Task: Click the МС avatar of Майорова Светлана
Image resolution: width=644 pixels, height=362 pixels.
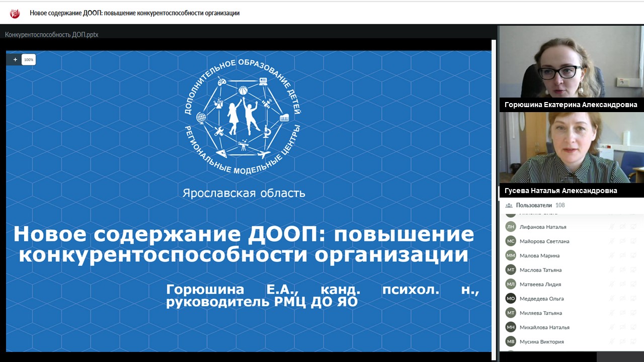Action: point(511,241)
